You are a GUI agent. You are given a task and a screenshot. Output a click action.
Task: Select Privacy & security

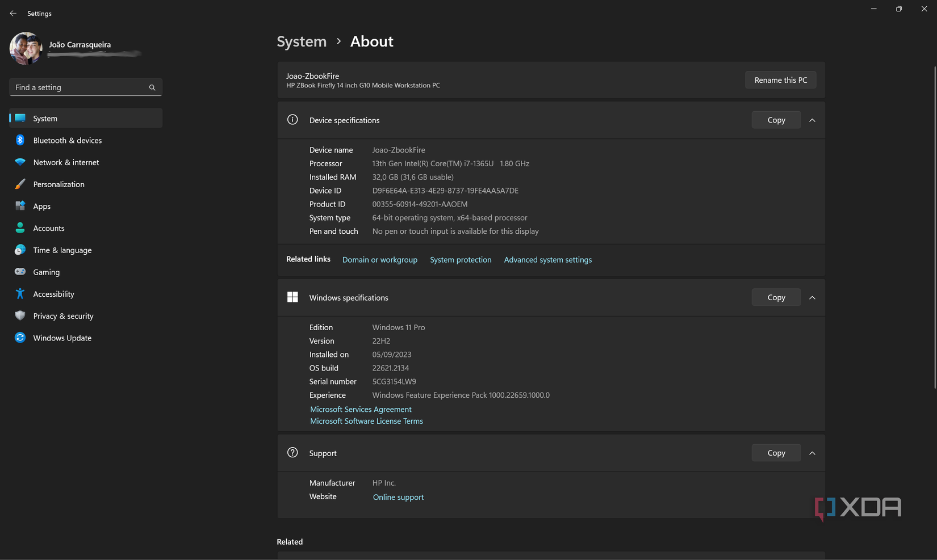point(62,316)
